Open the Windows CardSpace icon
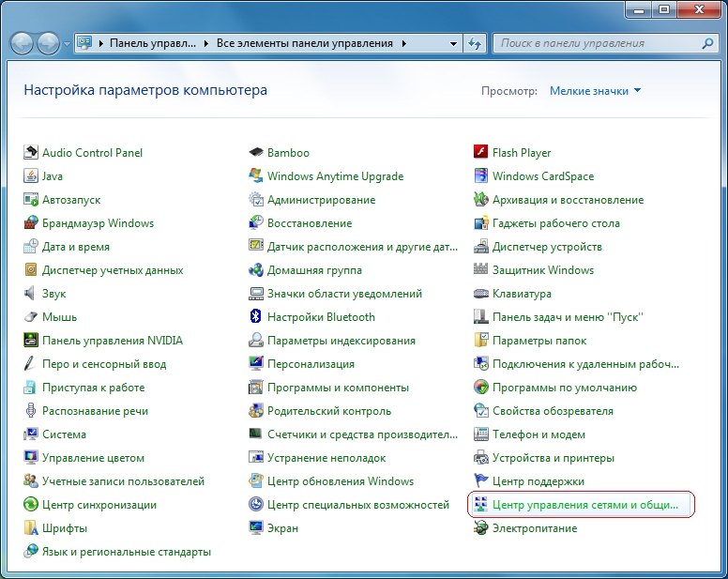728x579 pixels. click(x=481, y=176)
